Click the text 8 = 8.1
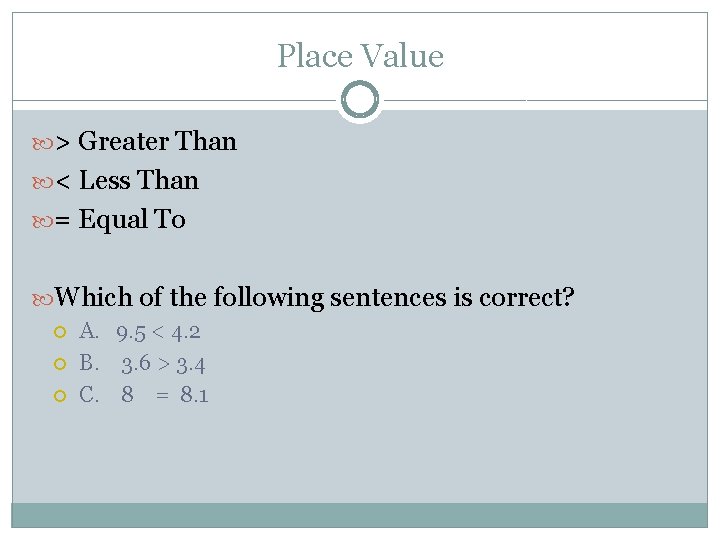 [x=165, y=395]
